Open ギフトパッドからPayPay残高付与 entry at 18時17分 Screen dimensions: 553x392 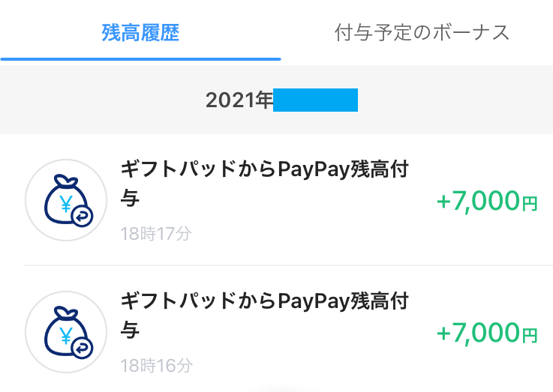point(276,200)
